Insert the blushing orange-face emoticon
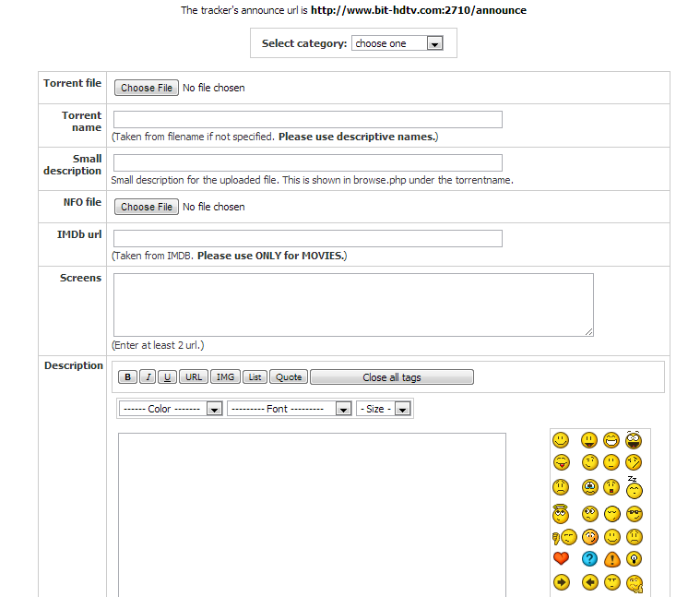Image resolution: width=700 pixels, height=597 pixels. pos(589,537)
